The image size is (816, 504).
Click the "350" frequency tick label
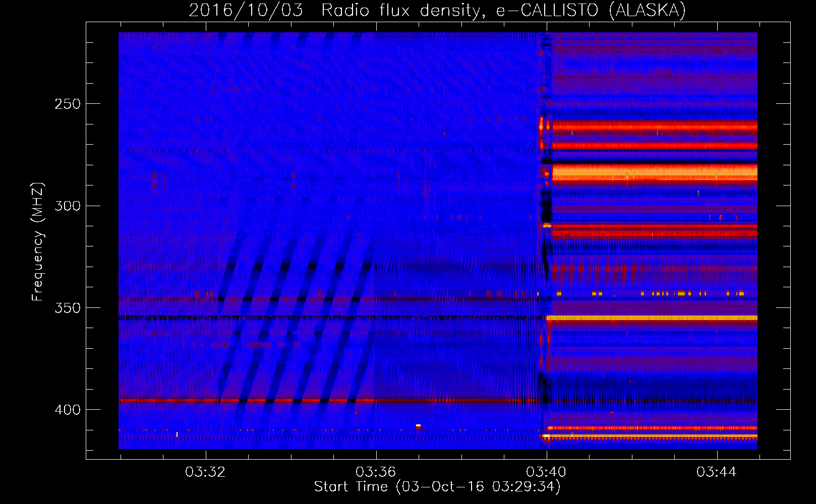(68, 308)
